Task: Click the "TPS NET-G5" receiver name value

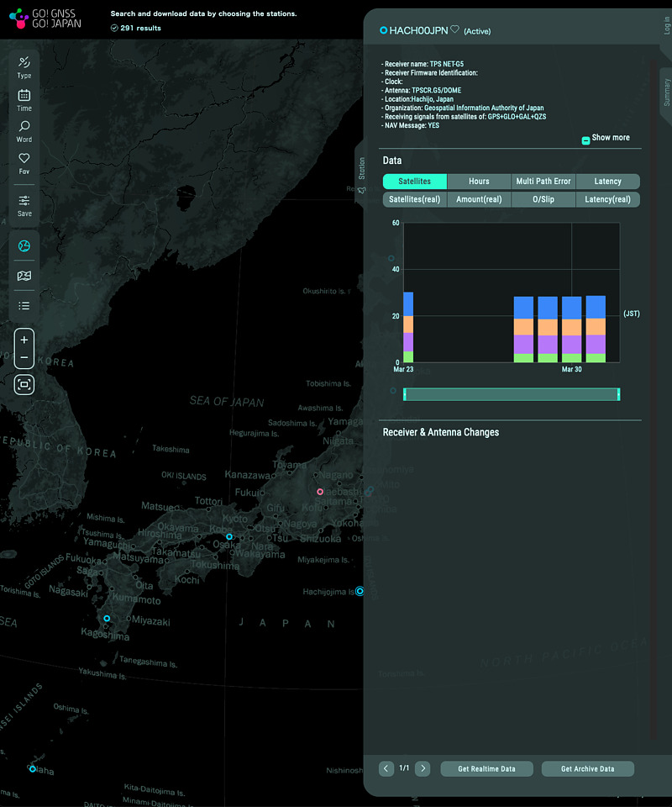Action: click(x=447, y=65)
